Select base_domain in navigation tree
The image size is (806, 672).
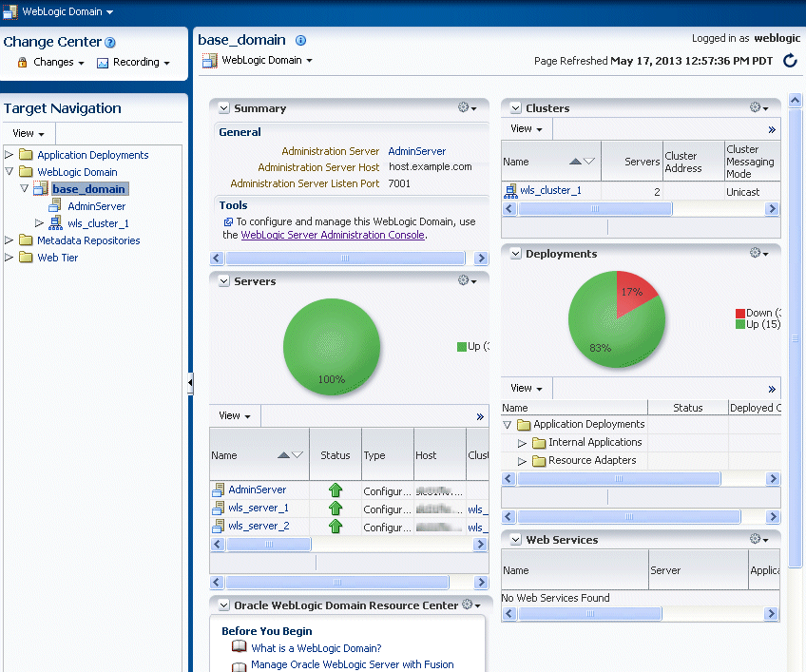(x=89, y=189)
